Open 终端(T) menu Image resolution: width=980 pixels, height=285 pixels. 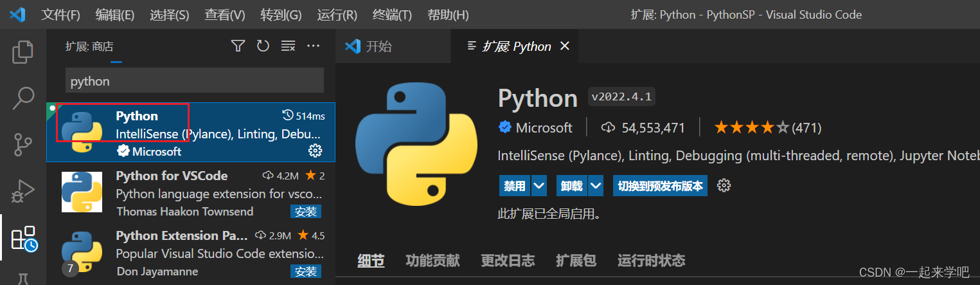393,14
